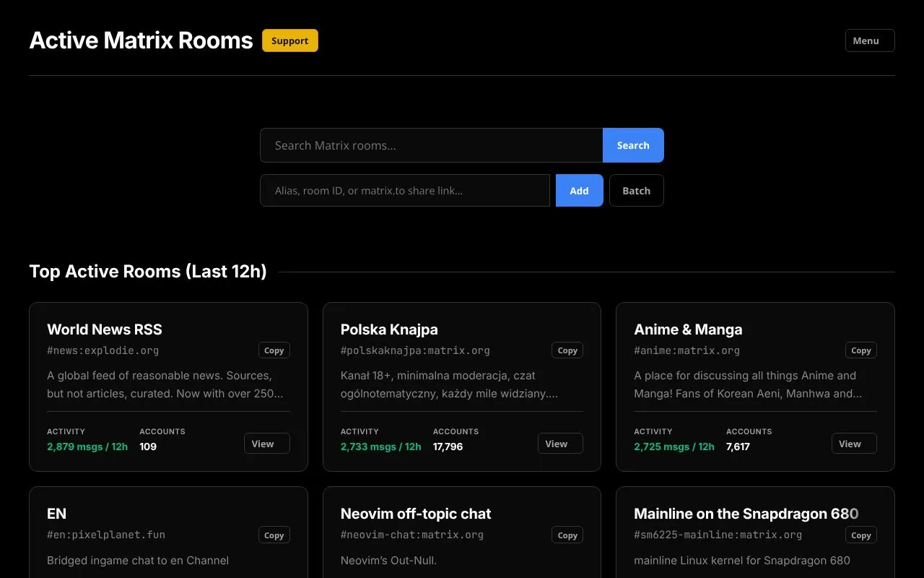
Task: Select the #anime:matrix.org alias text
Action: click(x=687, y=350)
